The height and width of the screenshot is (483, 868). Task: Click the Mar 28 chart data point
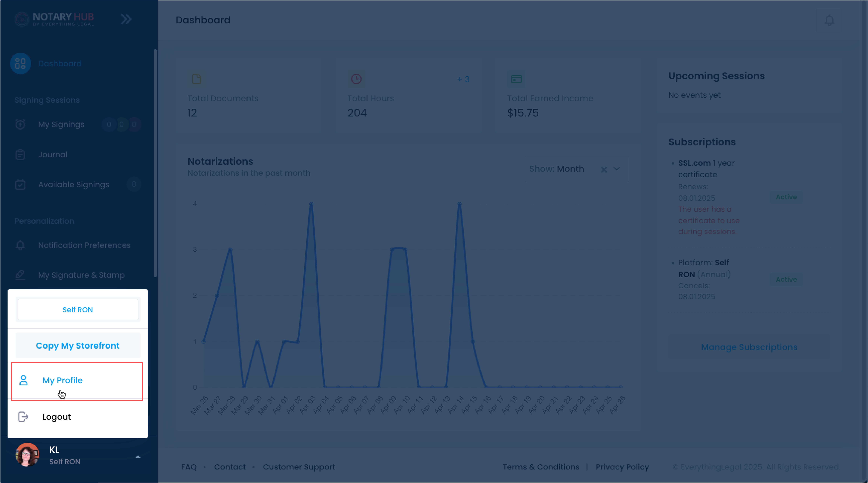pos(231,250)
